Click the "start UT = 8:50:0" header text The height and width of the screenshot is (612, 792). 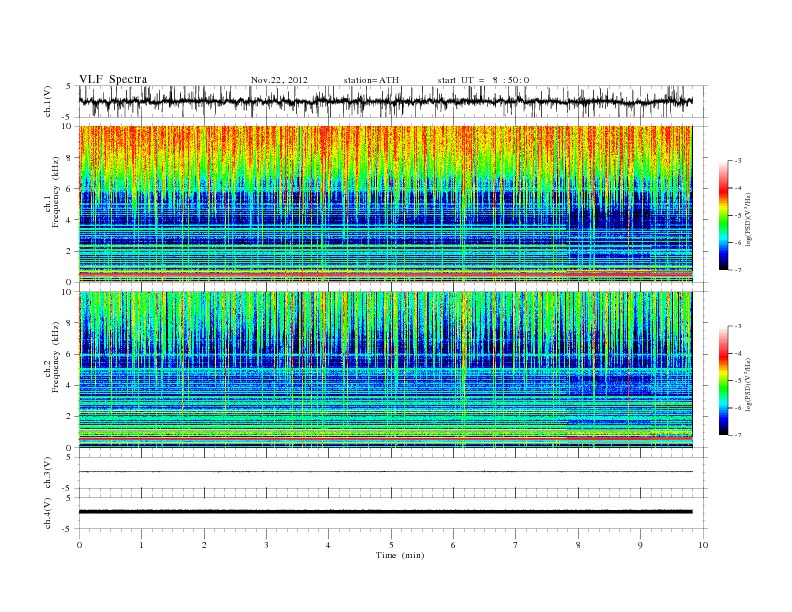coord(483,80)
